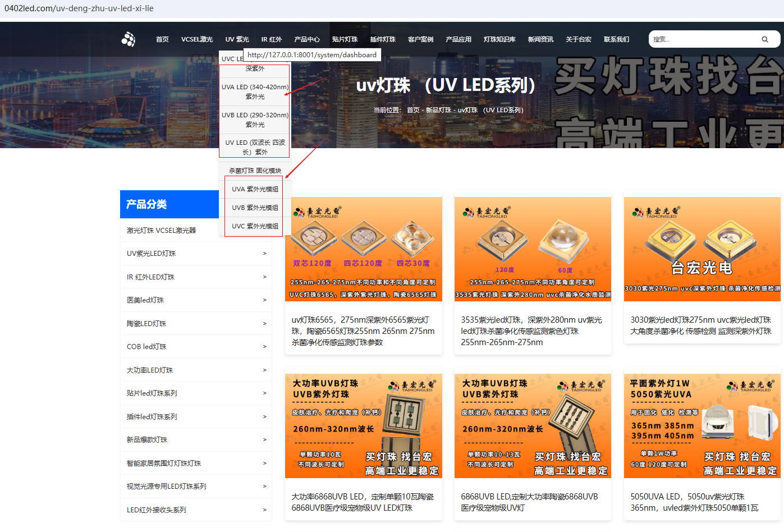Select 杀菌灯珠 固化模块 submenu entry
Screen dimensions: 784x532
(x=255, y=171)
